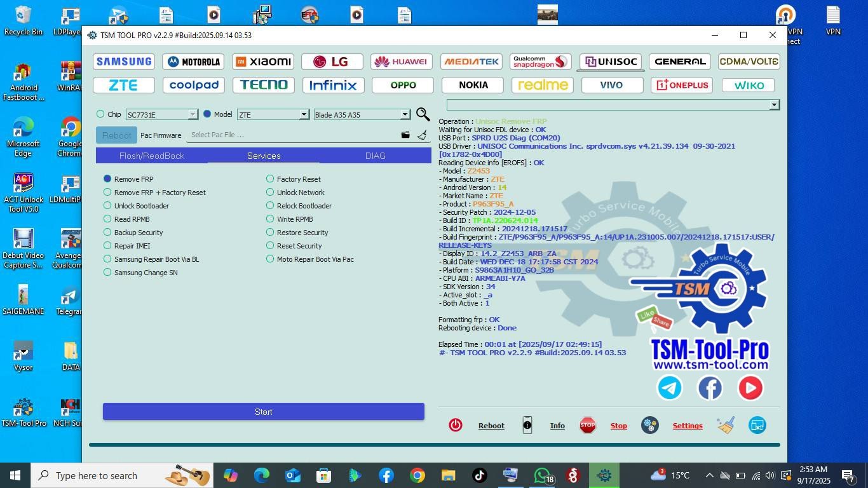Expand the Blade A35 model dropdown
868x488 pixels.
click(x=405, y=114)
